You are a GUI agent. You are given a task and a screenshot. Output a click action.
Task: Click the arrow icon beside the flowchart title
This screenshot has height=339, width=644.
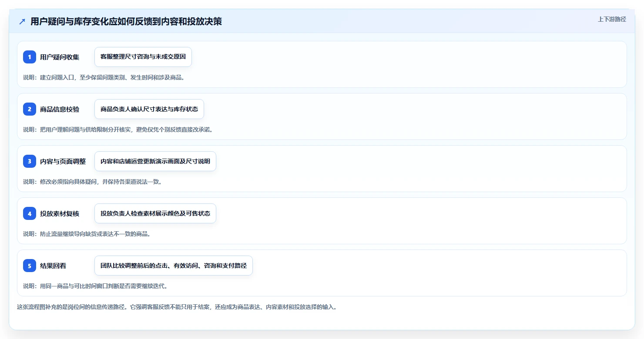(x=22, y=22)
